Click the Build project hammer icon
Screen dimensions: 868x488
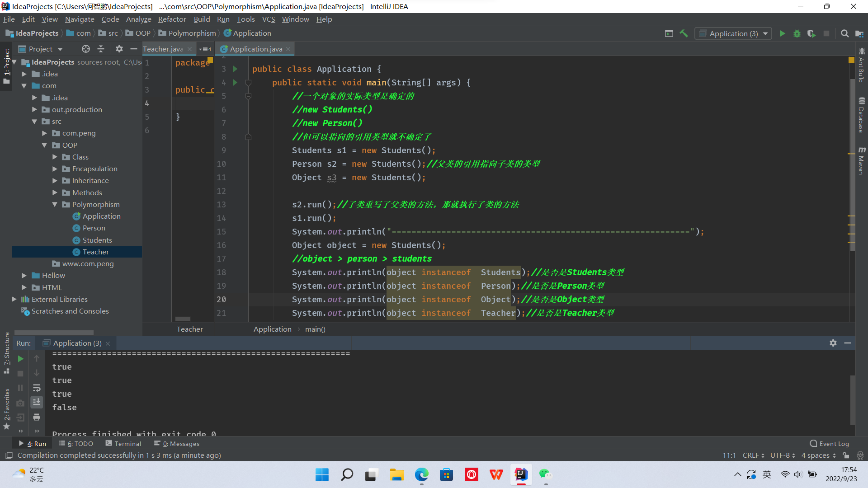684,33
